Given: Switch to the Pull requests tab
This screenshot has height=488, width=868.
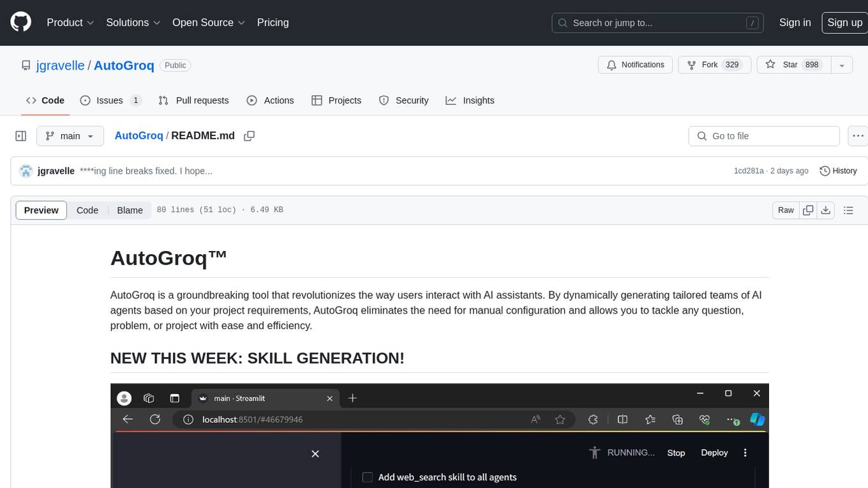Looking at the screenshot, I should [x=193, y=100].
